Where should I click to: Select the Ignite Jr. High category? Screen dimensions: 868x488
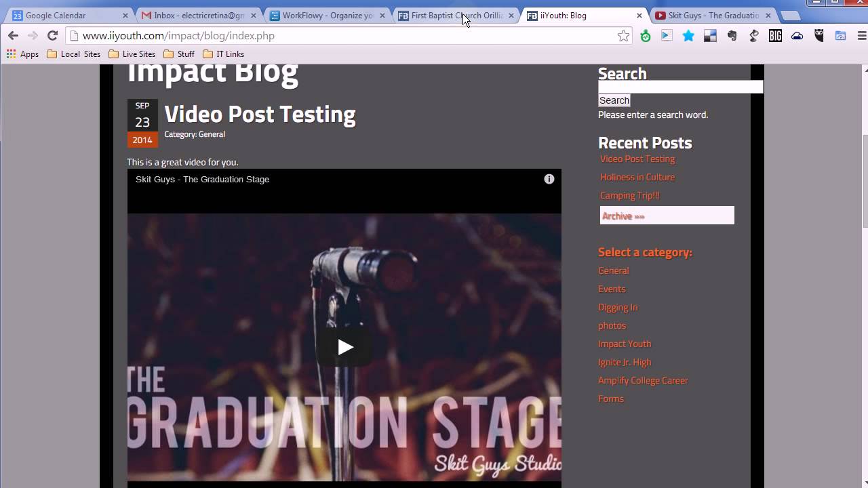pyautogui.click(x=625, y=362)
